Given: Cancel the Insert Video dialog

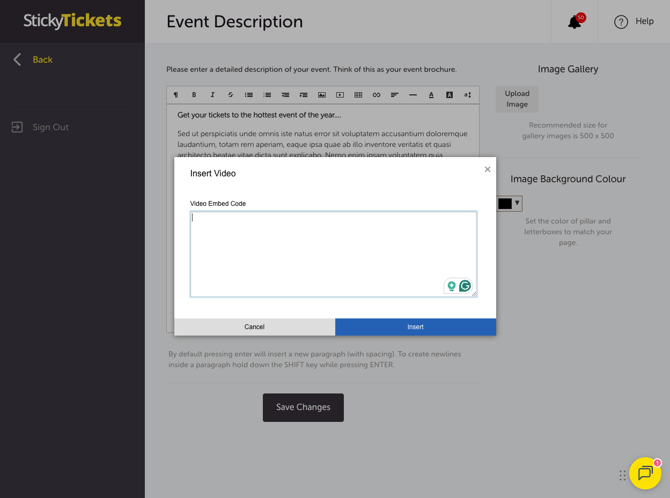Looking at the screenshot, I should coord(254,327).
